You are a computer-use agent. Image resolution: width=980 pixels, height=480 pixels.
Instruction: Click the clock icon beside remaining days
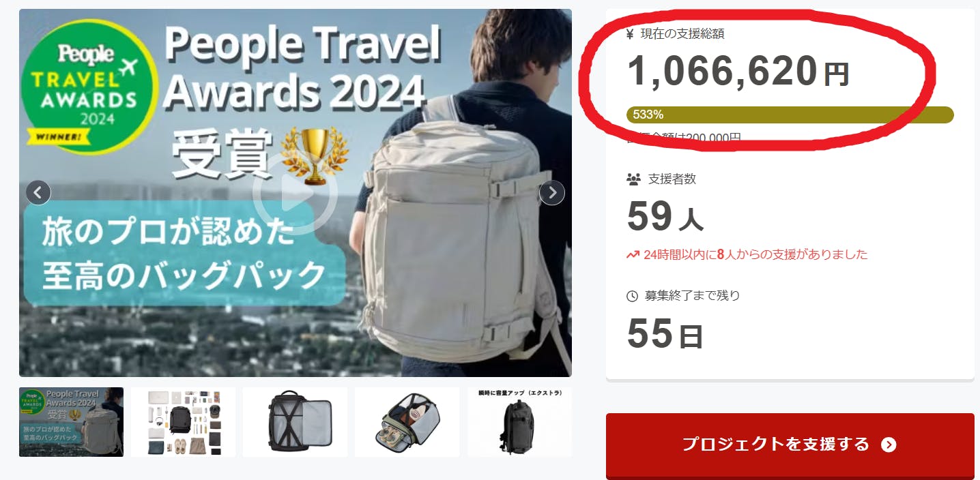633,296
